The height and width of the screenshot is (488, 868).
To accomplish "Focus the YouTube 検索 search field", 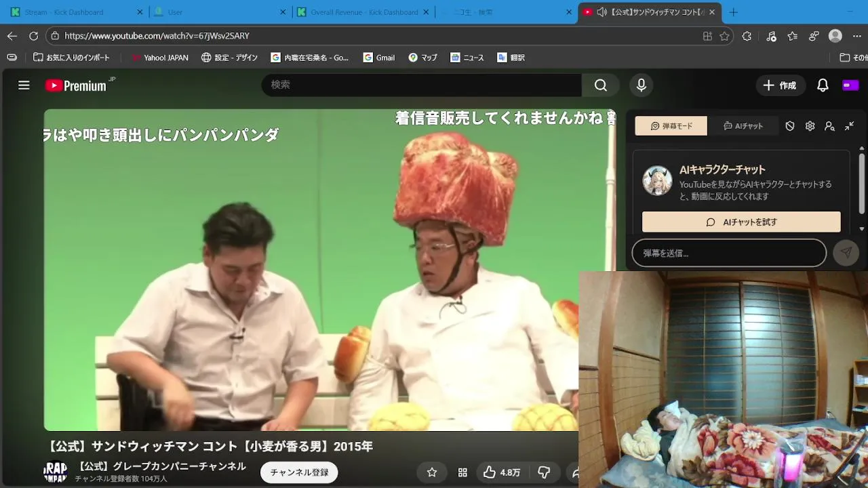I will point(422,85).
